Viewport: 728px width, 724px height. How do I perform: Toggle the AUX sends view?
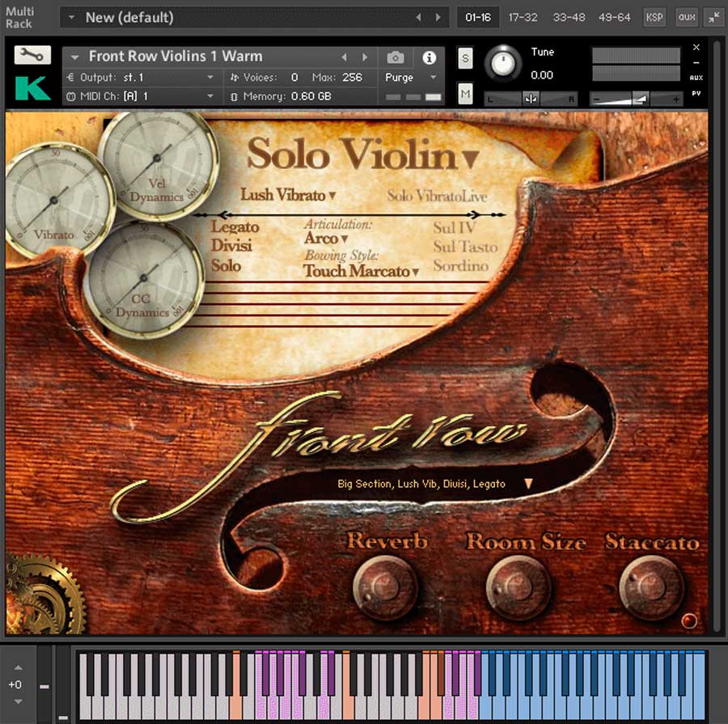coord(696,78)
